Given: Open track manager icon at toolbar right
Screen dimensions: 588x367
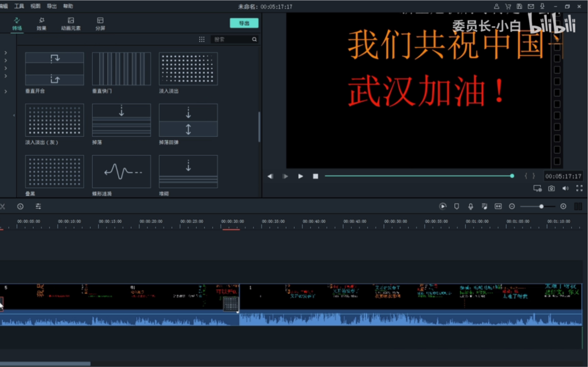Looking at the screenshot, I should pos(578,206).
